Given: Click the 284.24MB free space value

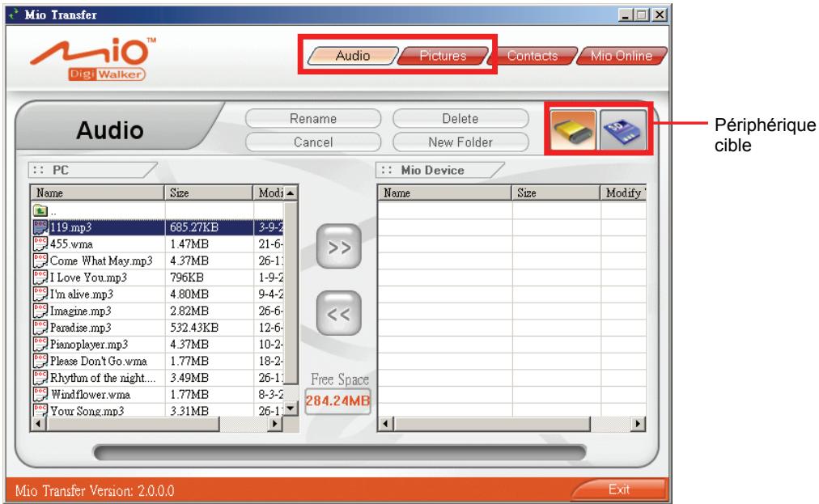Looking at the screenshot, I should (338, 400).
